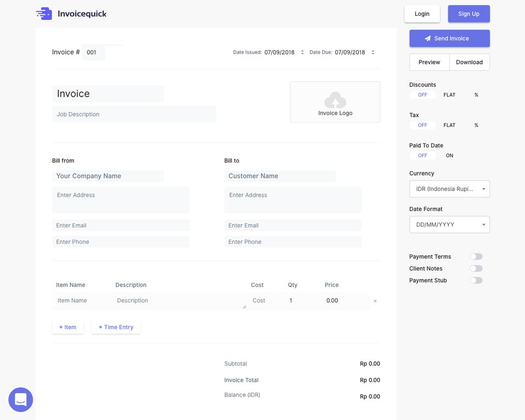Open the Date Format dropdown
525x420 pixels.
point(450,224)
